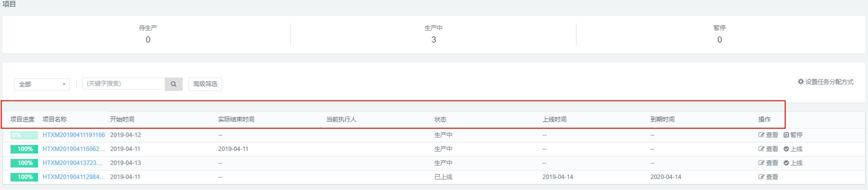This screenshot has height=190, width=868.
Task: View the 已上线 project via 查看 icon
Action: [761, 177]
